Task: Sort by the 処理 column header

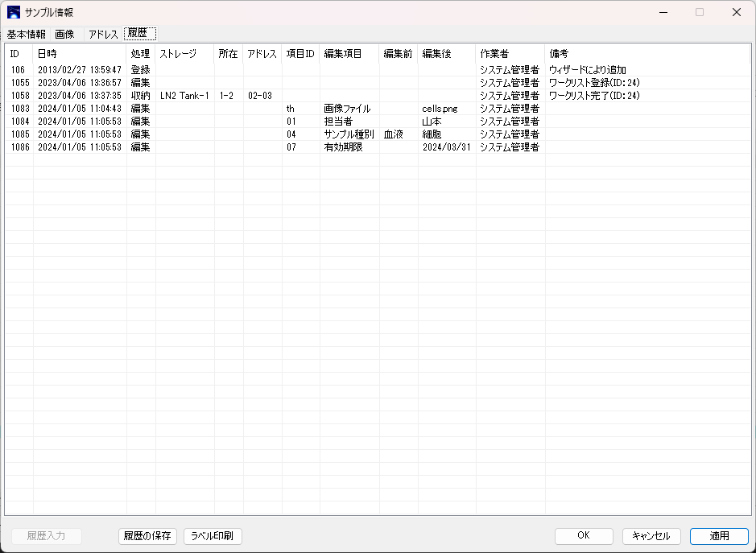Action: [140, 54]
